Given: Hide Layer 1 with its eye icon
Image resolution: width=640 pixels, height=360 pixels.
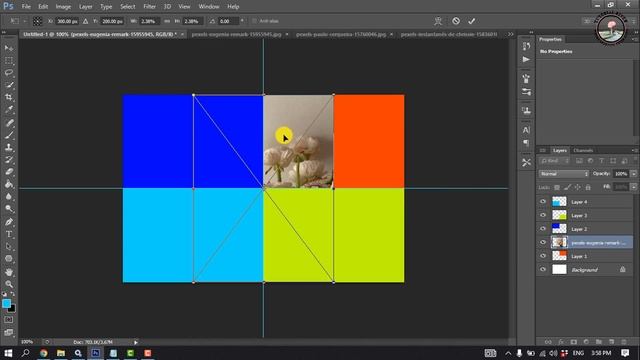Looking at the screenshot, I should 543,256.
